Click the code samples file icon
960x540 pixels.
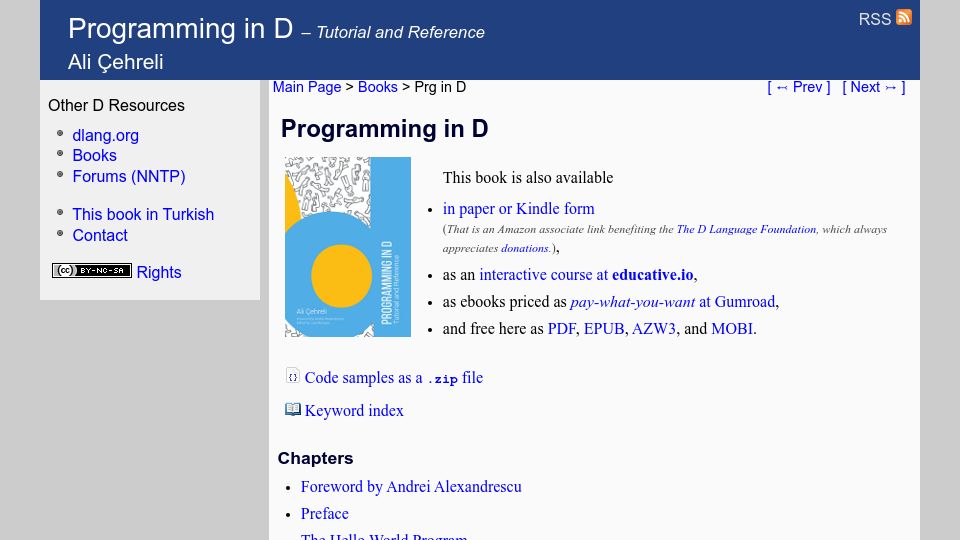(x=293, y=376)
